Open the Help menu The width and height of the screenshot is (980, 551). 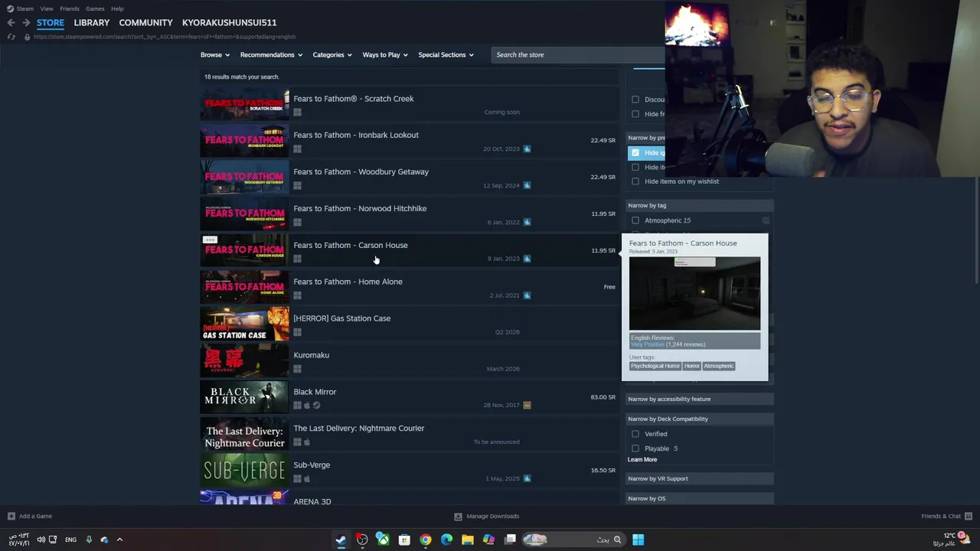[117, 8]
